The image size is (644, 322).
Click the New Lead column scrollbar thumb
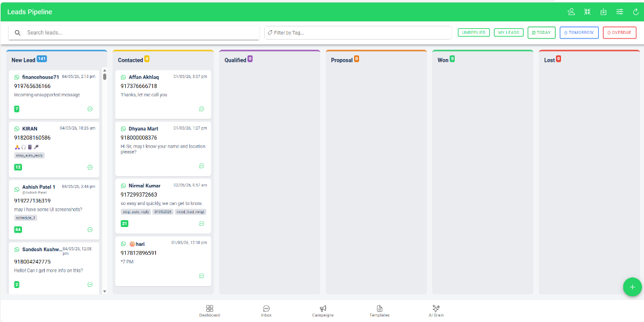[x=105, y=76]
